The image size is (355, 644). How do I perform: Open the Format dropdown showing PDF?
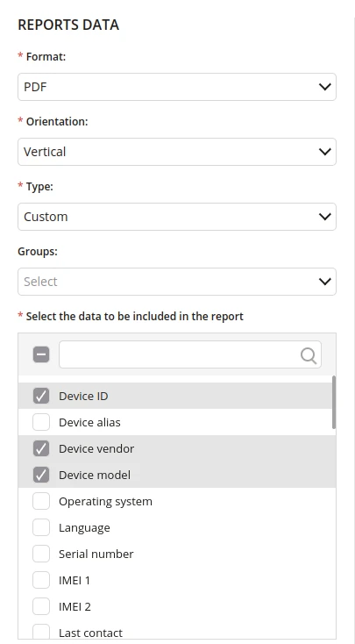pyautogui.click(x=177, y=87)
